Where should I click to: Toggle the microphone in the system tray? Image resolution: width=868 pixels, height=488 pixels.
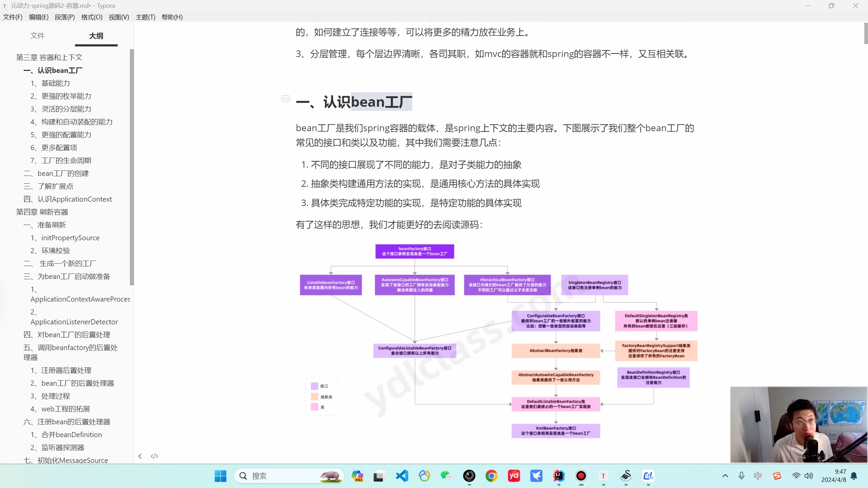coord(741,476)
